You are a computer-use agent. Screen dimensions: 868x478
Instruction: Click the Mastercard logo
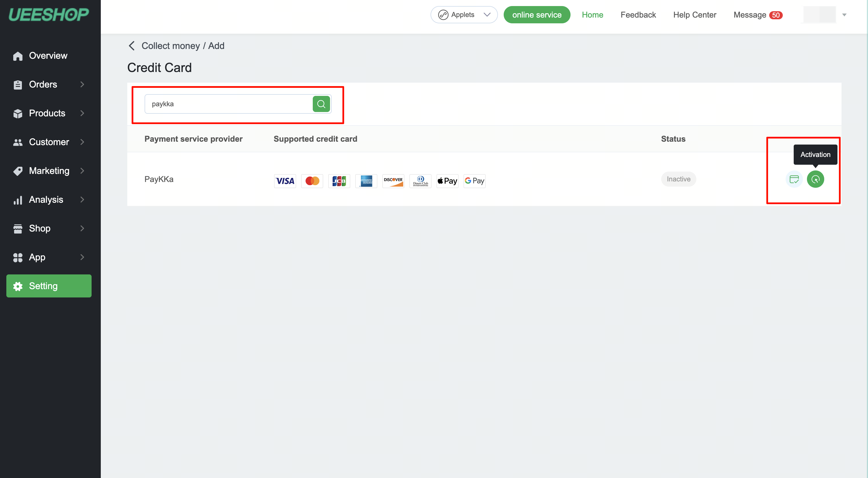tap(312, 181)
